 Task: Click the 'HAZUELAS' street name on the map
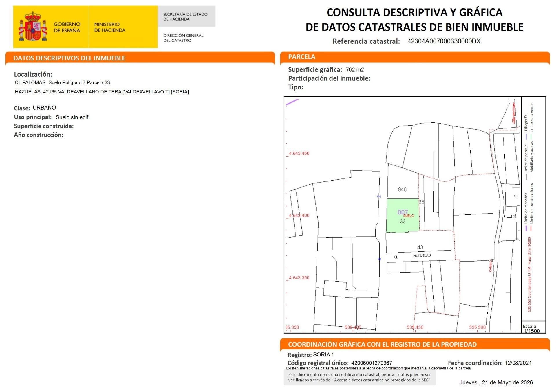[x=422, y=256]
